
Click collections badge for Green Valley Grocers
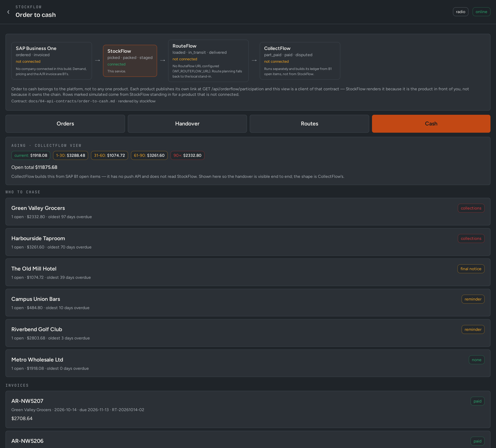(x=471, y=208)
